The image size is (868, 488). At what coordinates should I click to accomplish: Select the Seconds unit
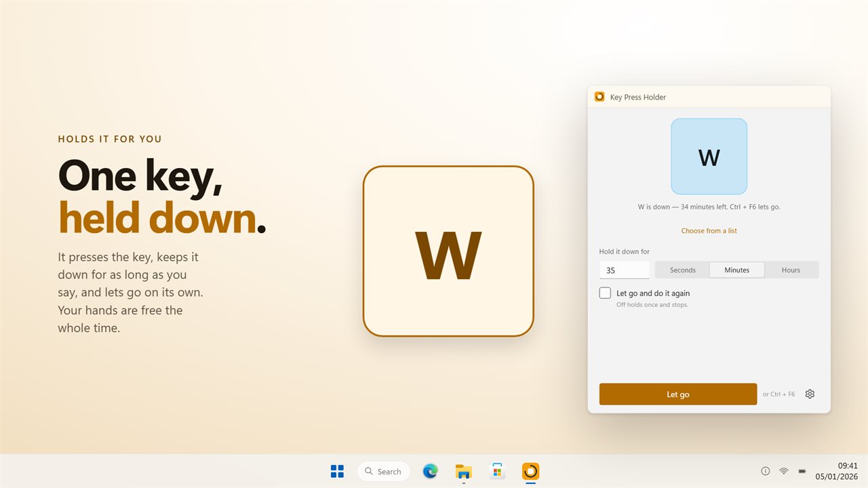[x=683, y=270]
